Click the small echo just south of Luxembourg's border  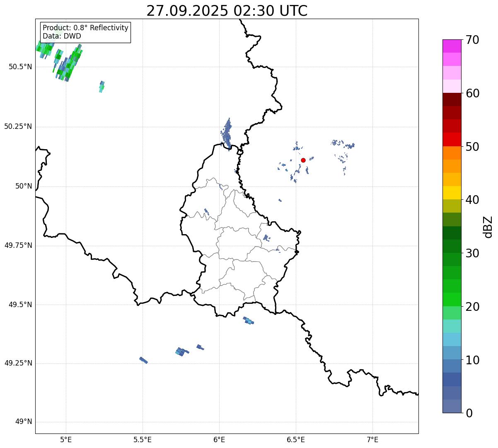pyautogui.click(x=248, y=320)
